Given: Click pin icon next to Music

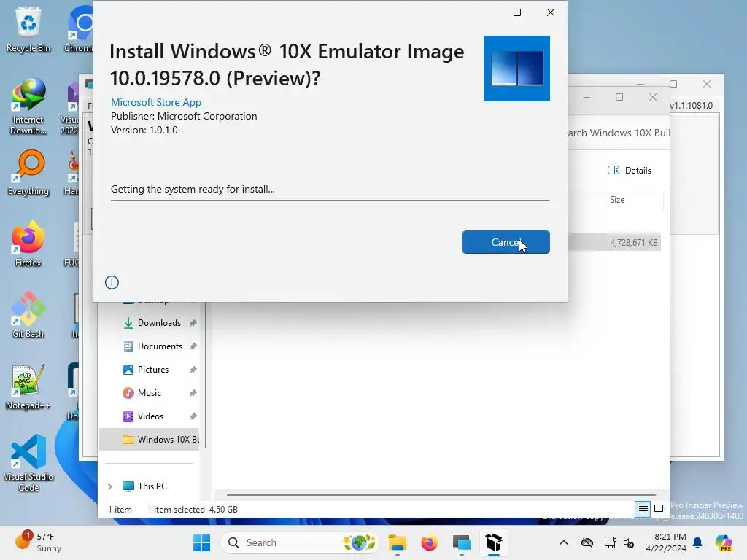Looking at the screenshot, I should point(193,393).
